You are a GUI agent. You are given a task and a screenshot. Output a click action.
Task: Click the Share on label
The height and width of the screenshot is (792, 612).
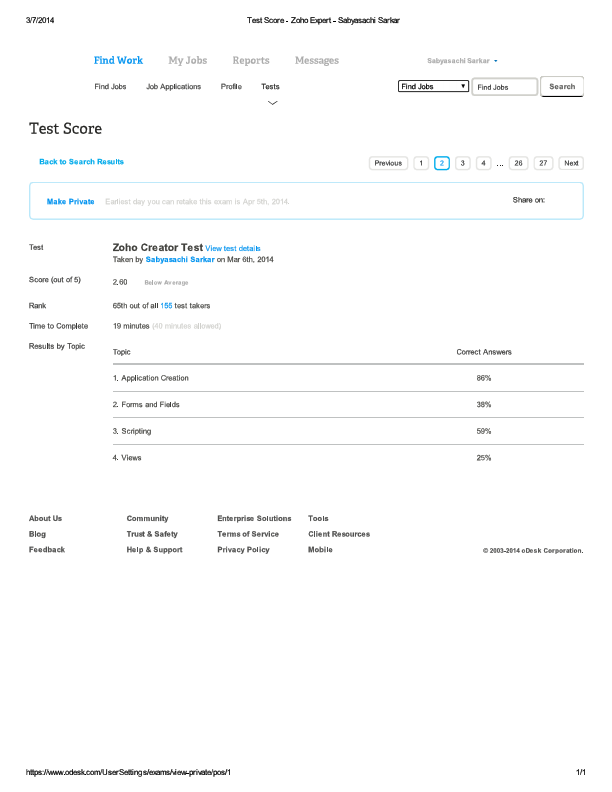[x=529, y=200]
